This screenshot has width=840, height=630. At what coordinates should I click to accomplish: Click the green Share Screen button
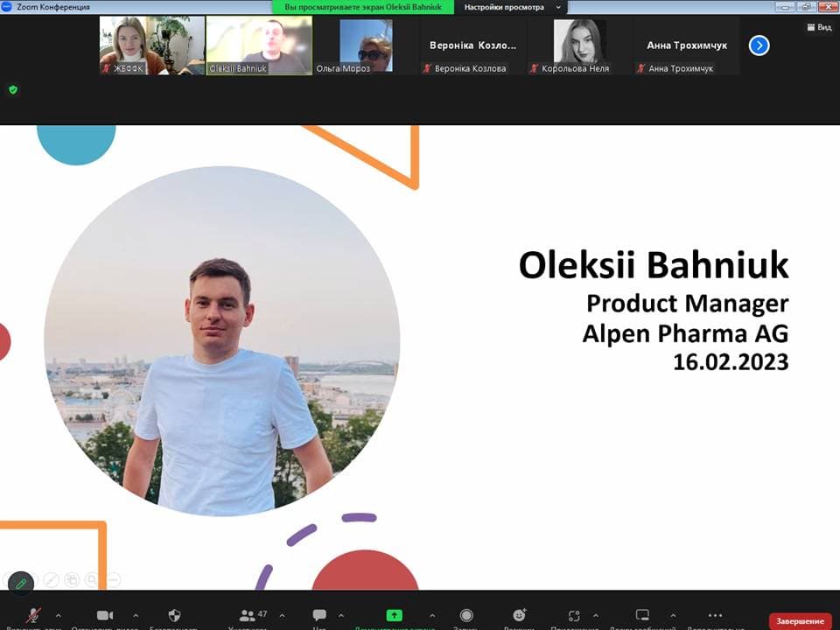[395, 615]
